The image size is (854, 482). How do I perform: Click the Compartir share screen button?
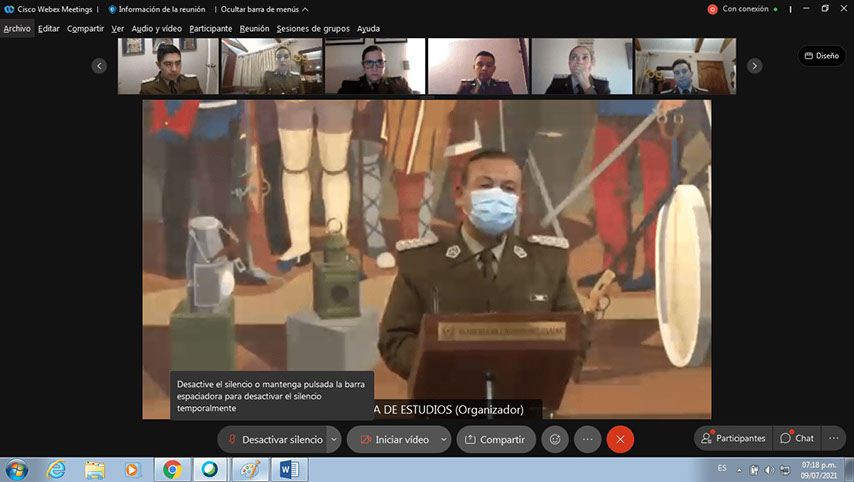(x=495, y=439)
